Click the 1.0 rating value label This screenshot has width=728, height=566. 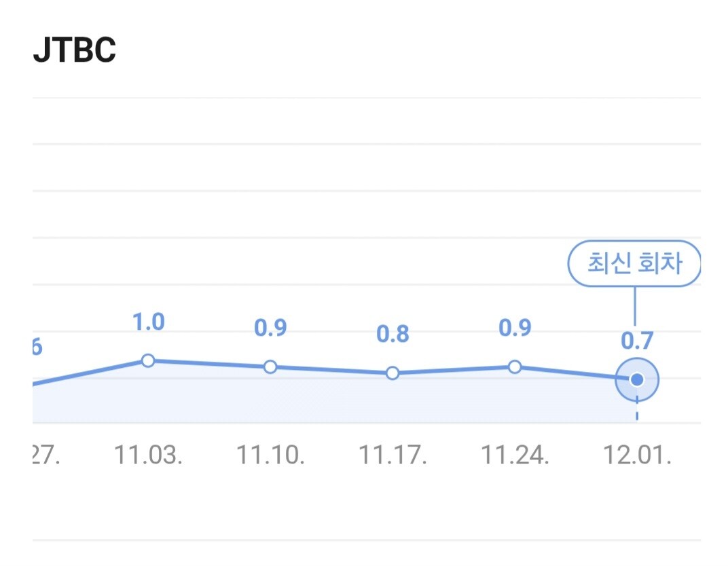point(148,322)
